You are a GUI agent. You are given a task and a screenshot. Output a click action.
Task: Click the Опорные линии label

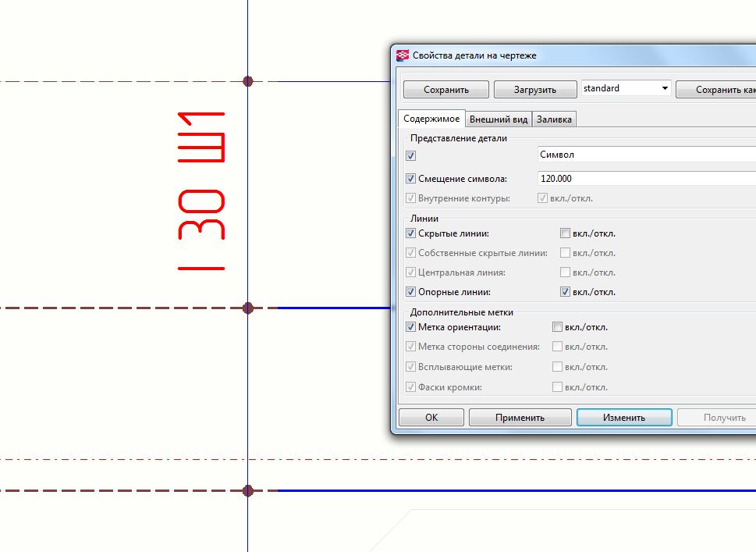pos(454,292)
